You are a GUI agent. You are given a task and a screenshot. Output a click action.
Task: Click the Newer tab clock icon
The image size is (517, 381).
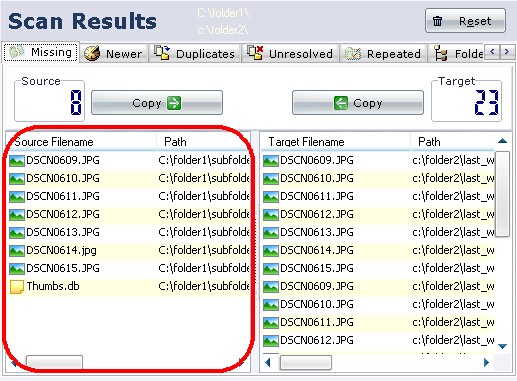click(x=92, y=53)
